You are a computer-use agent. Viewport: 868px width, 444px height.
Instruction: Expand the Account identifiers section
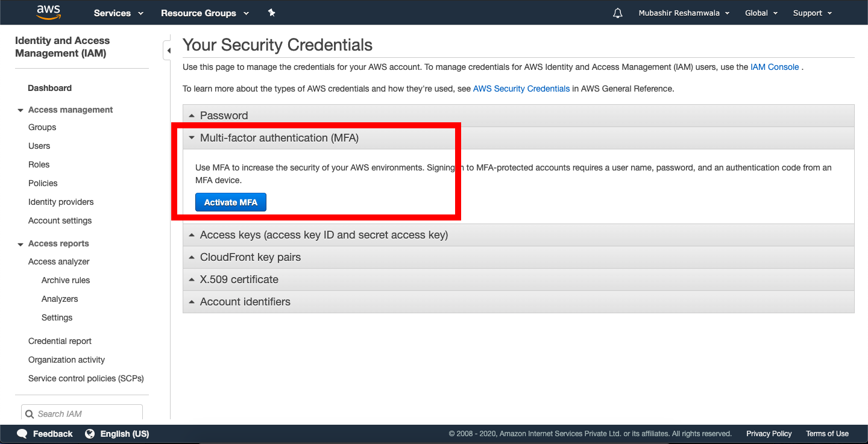point(518,302)
